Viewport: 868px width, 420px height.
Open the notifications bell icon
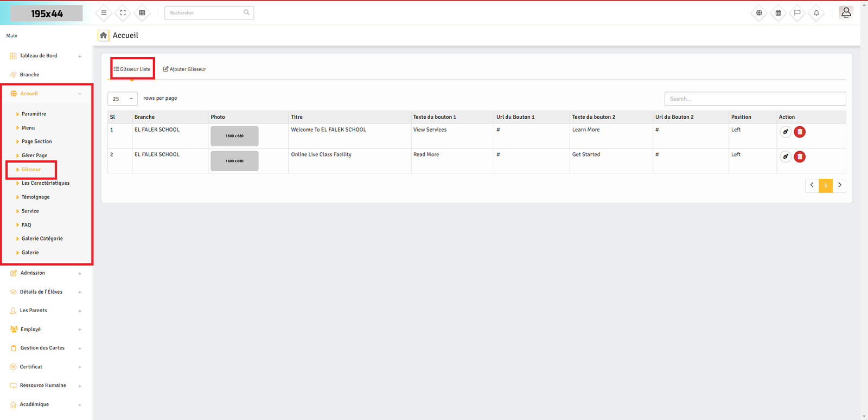816,13
